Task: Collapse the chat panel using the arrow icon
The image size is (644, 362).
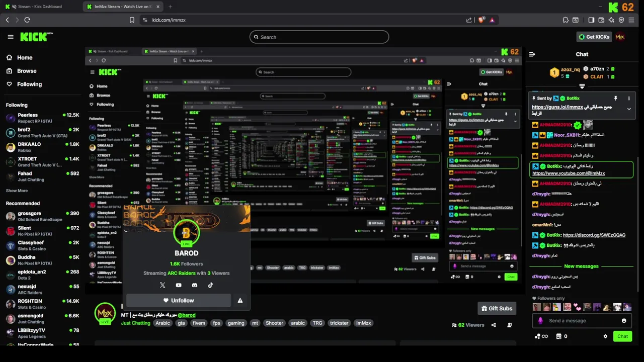Action: click(x=532, y=54)
